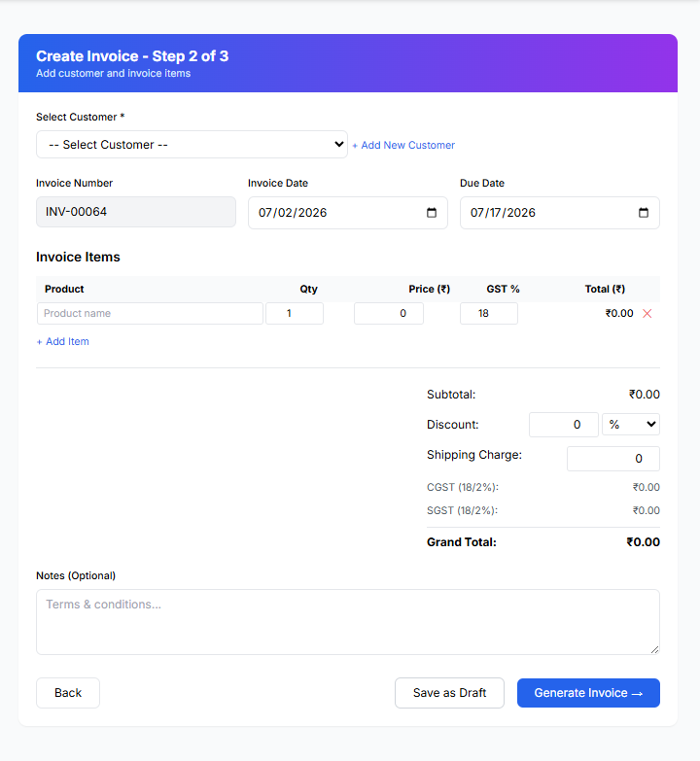Click the Shipping Charge input
The image size is (700, 761).
coord(613,459)
